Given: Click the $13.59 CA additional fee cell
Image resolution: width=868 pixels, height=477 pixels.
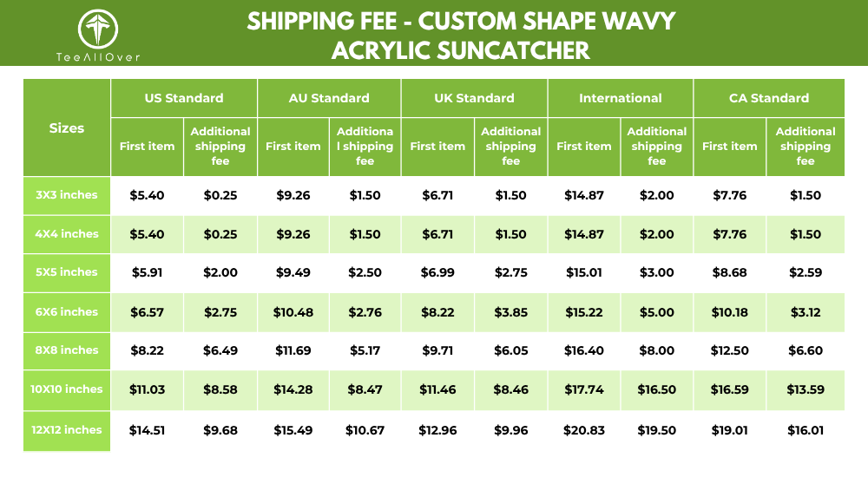Looking at the screenshot, I should point(806,390).
